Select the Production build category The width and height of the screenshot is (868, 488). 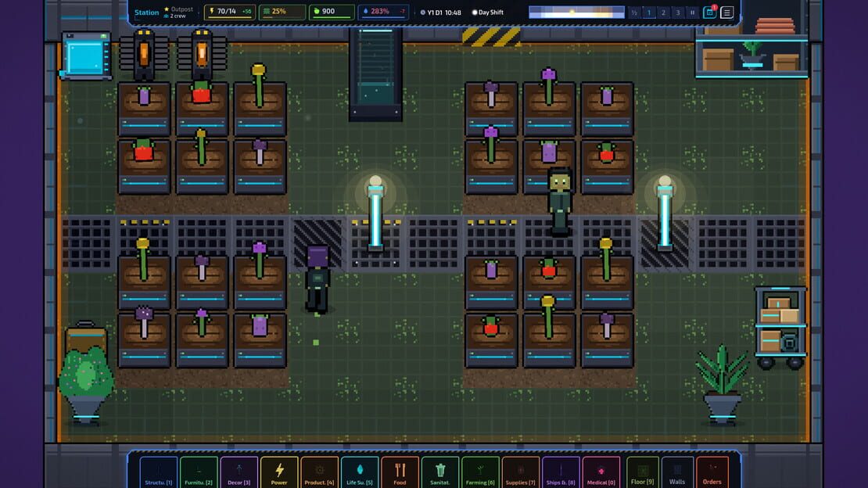pos(319,472)
